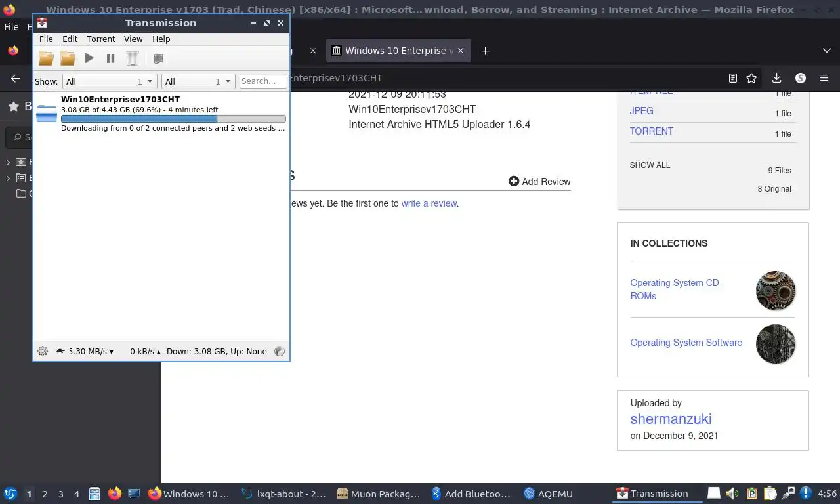Open Transmission File menu

click(46, 39)
